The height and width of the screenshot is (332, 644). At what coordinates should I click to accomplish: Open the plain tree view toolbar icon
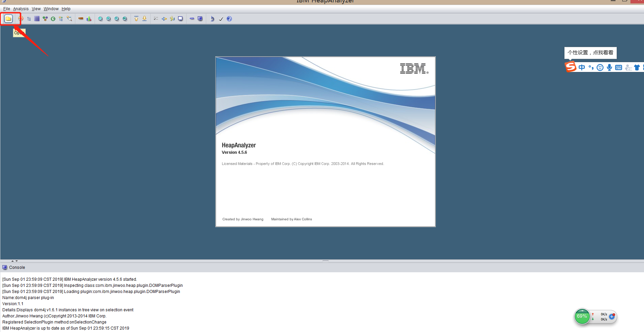point(29,19)
